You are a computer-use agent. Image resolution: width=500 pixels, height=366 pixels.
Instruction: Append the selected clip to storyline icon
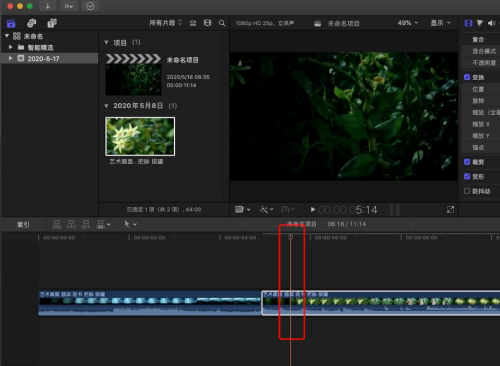86,224
